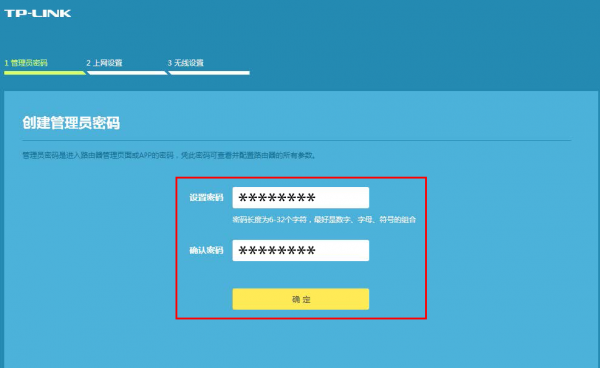Viewport: 600px width, 368px height.
Task: Focus the 确认密码 input field
Action: point(301,250)
